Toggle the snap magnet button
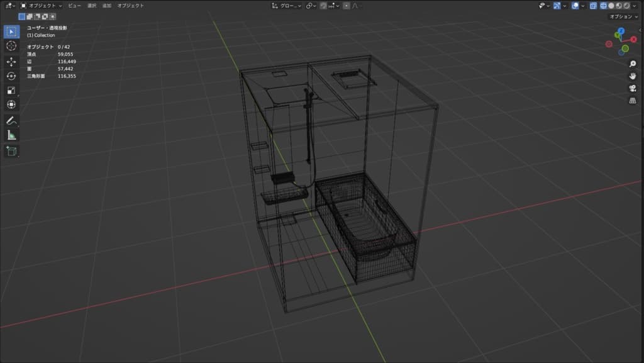Viewport: 644px width, 363px height. (323, 6)
